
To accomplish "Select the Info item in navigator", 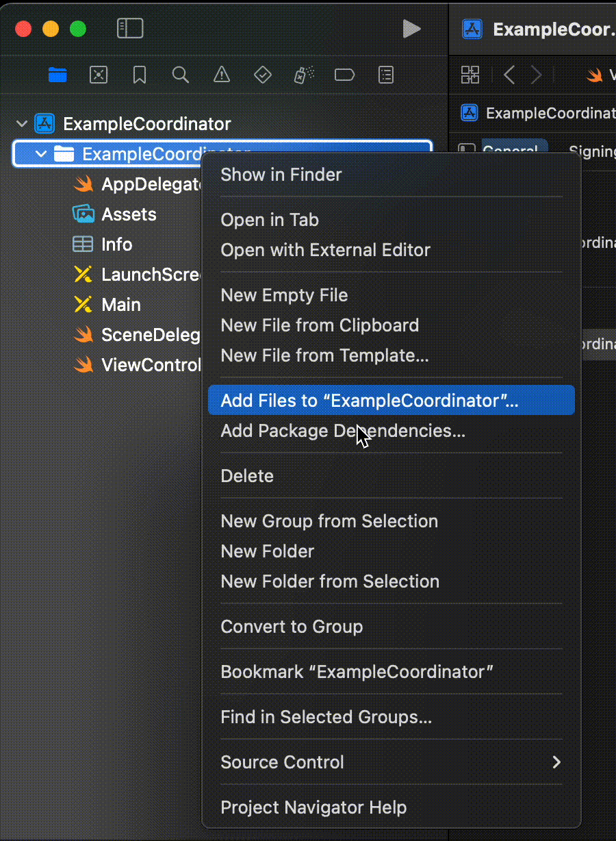I will click(x=117, y=244).
